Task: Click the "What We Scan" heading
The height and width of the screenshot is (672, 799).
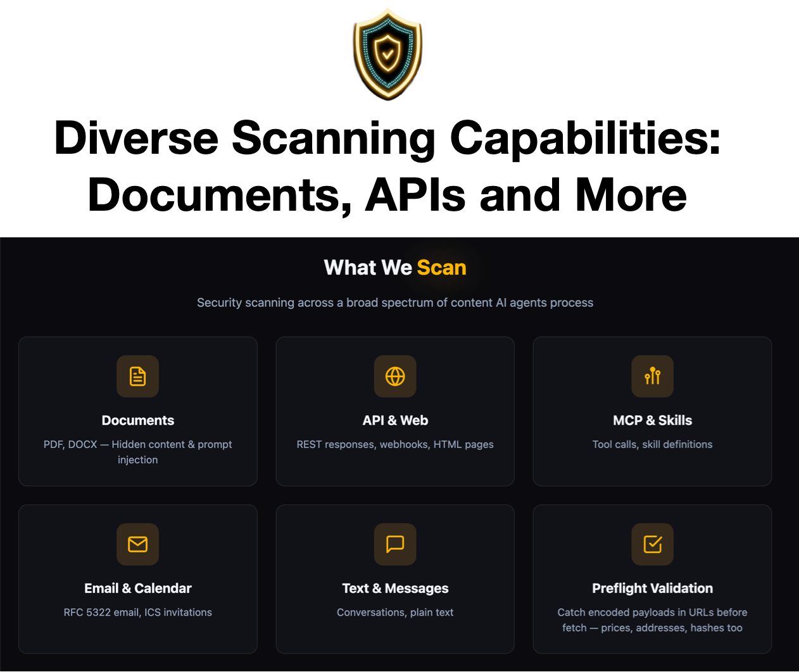Action: point(395,268)
